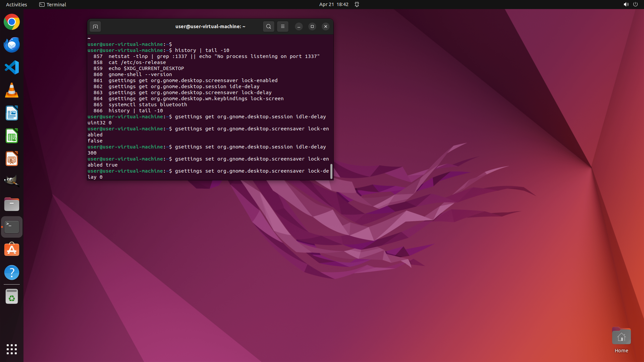Open VLC media player

tap(12, 90)
